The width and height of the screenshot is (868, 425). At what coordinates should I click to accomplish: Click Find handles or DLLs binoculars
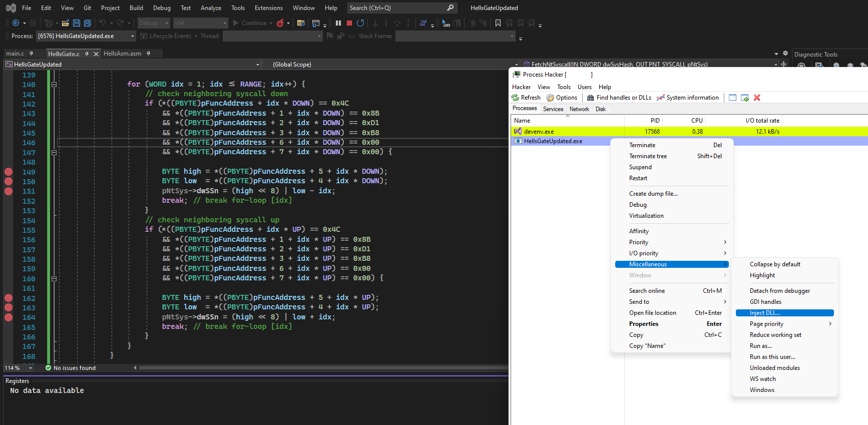point(591,98)
